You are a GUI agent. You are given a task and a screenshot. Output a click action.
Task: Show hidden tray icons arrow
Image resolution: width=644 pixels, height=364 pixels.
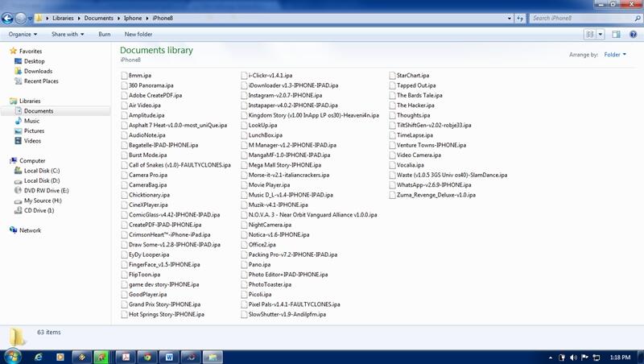(x=551, y=358)
